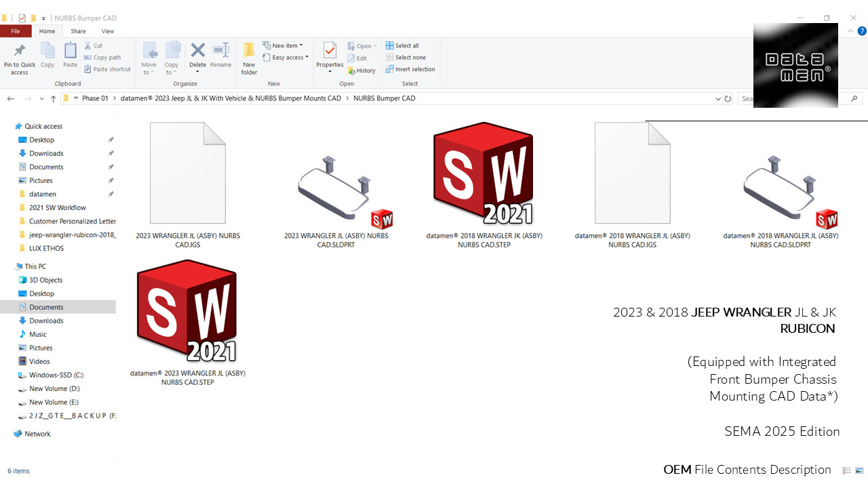Open the help question mark icon
Screen dimensions: 868x488
point(862,31)
